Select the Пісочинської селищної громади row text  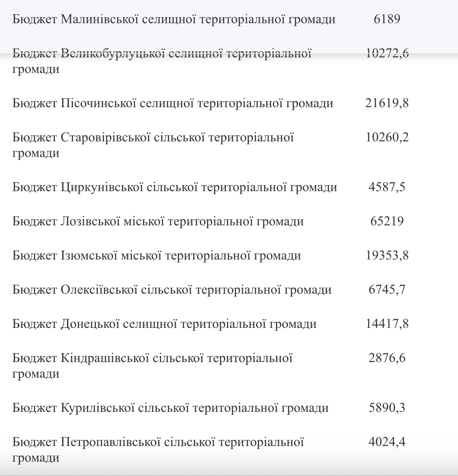tap(173, 103)
